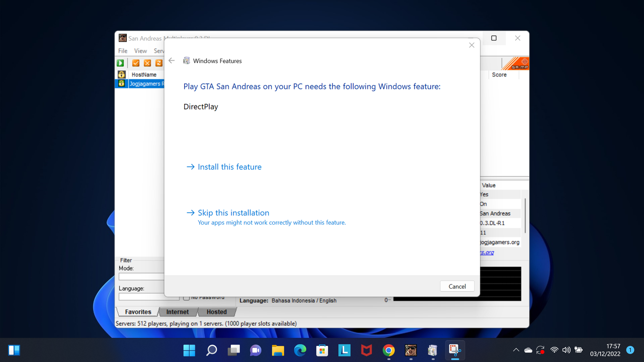Click the Windows Features icon in dialog header

point(187,60)
